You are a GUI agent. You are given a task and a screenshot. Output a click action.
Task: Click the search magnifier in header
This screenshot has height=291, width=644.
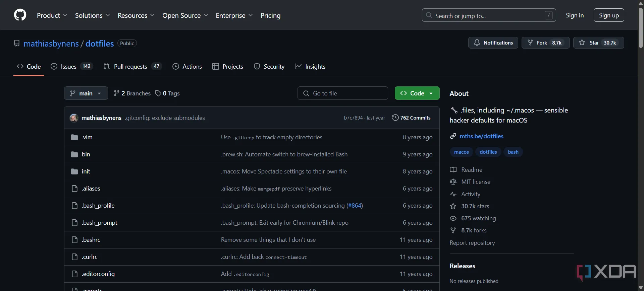point(429,15)
